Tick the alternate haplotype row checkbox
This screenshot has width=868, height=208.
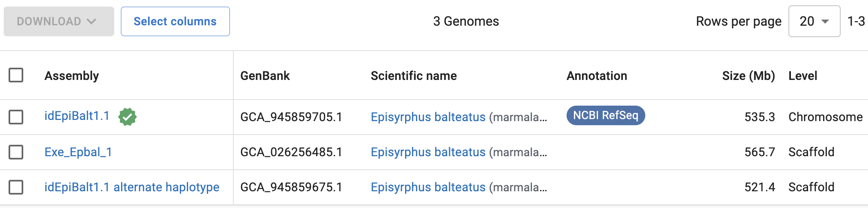pos(16,187)
